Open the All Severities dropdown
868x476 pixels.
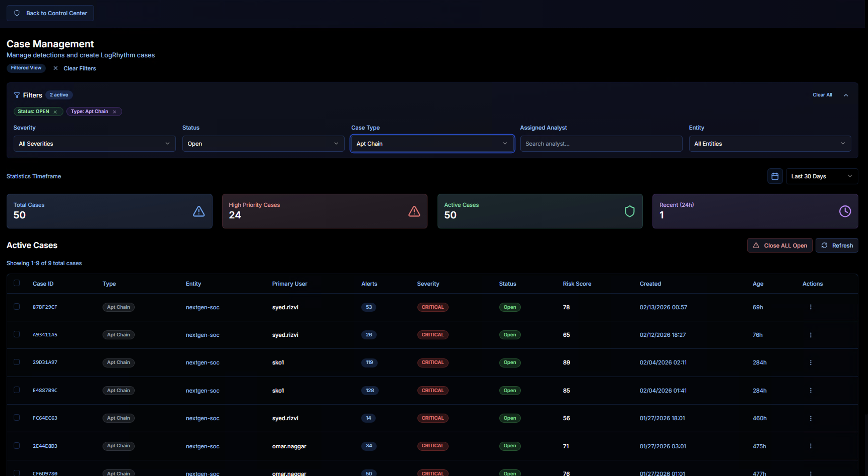click(x=94, y=144)
